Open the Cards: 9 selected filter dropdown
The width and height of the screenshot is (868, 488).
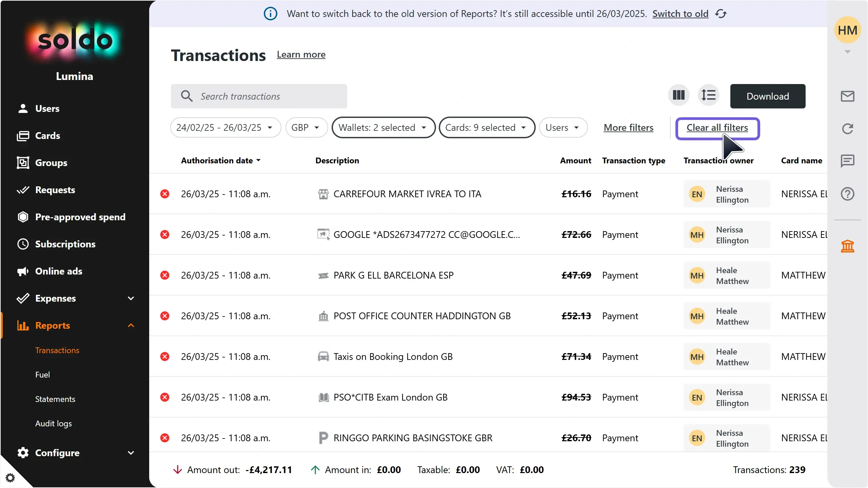tap(487, 127)
